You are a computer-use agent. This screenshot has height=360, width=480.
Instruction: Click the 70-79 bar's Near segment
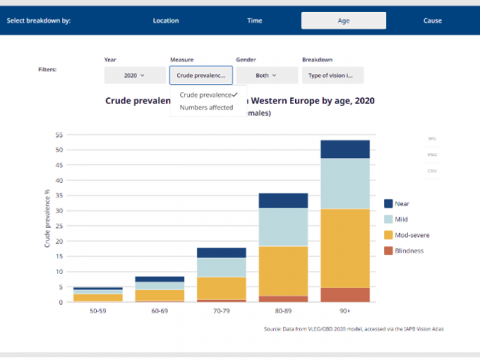(x=221, y=253)
